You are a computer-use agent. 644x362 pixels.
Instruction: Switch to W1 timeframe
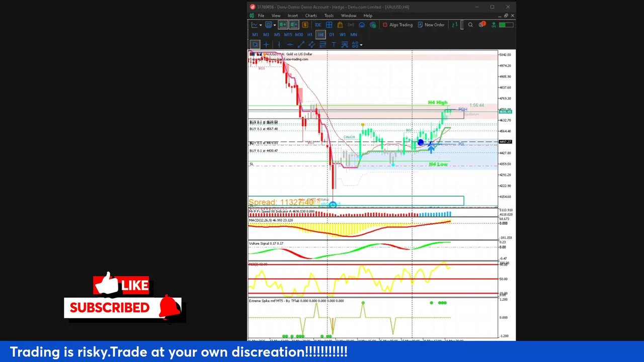[343, 35]
